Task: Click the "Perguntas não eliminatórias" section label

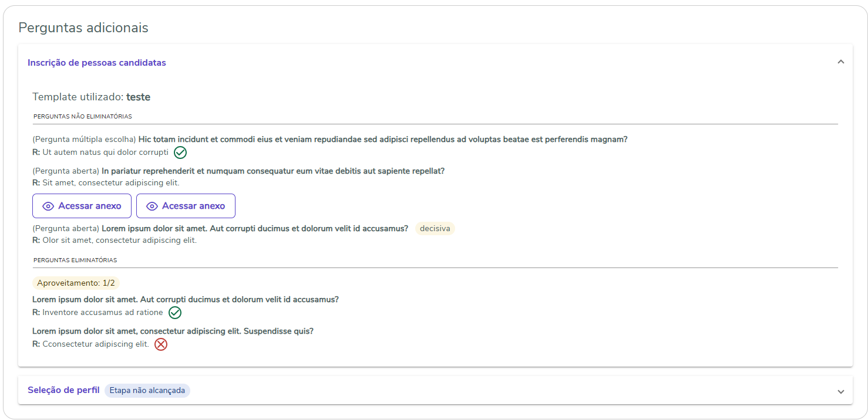Action: point(83,116)
